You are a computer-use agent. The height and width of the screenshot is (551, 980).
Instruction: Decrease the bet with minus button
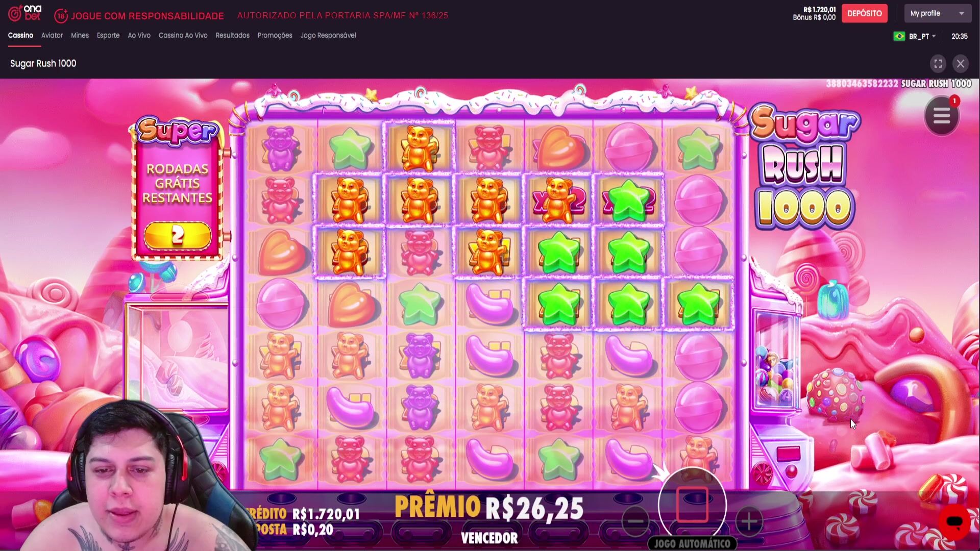click(x=635, y=521)
